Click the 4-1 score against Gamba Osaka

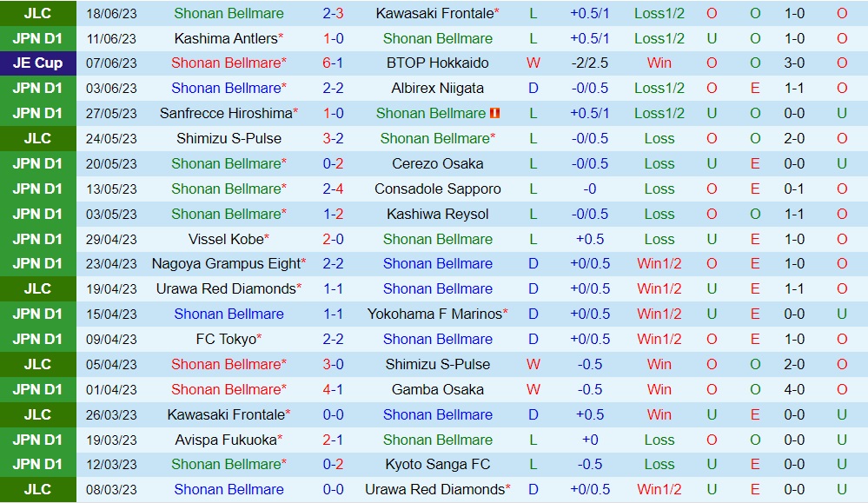[x=333, y=390]
